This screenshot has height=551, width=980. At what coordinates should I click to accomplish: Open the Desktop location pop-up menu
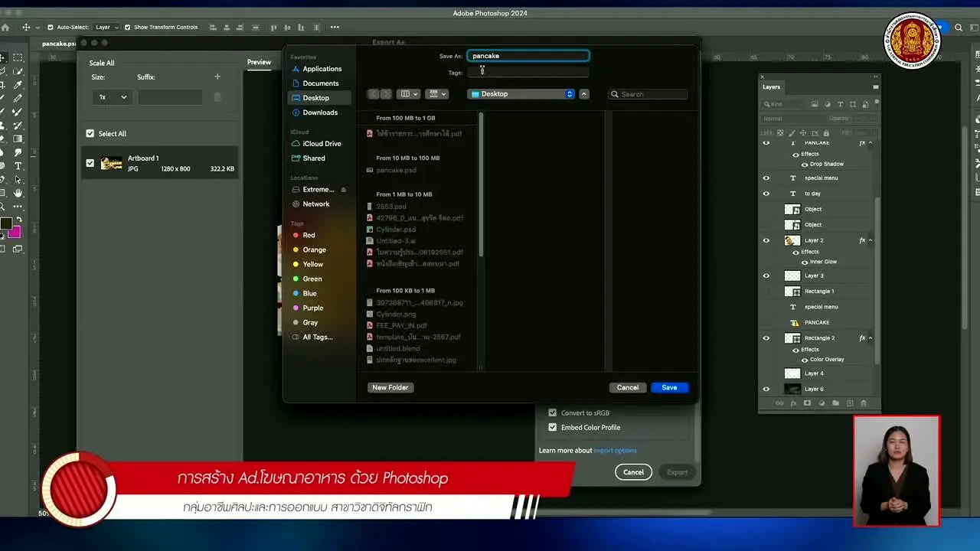[521, 94]
